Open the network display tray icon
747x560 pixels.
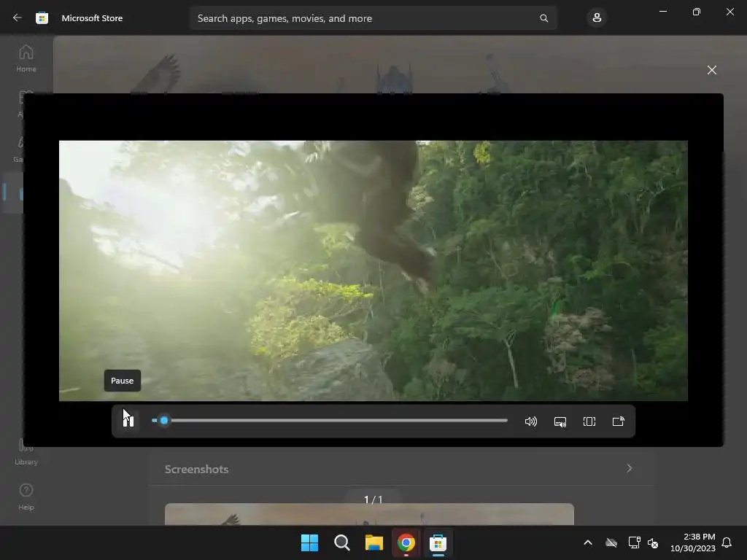click(634, 542)
